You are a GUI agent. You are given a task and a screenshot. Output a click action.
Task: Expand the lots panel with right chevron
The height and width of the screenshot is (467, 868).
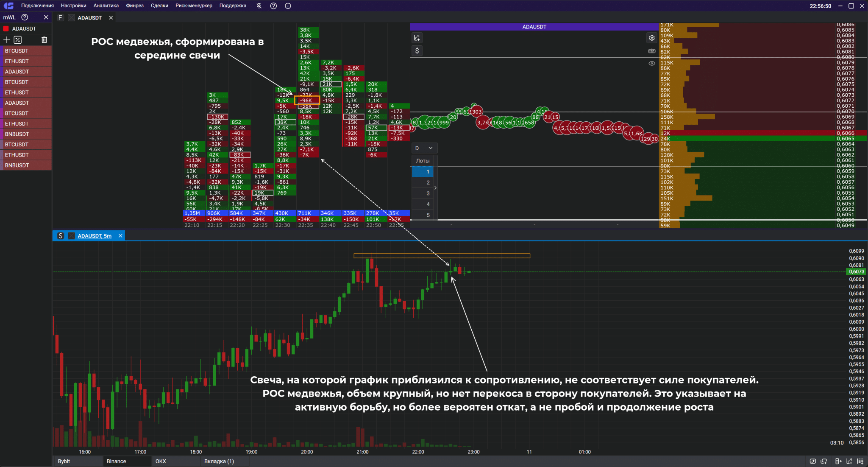pos(435,188)
